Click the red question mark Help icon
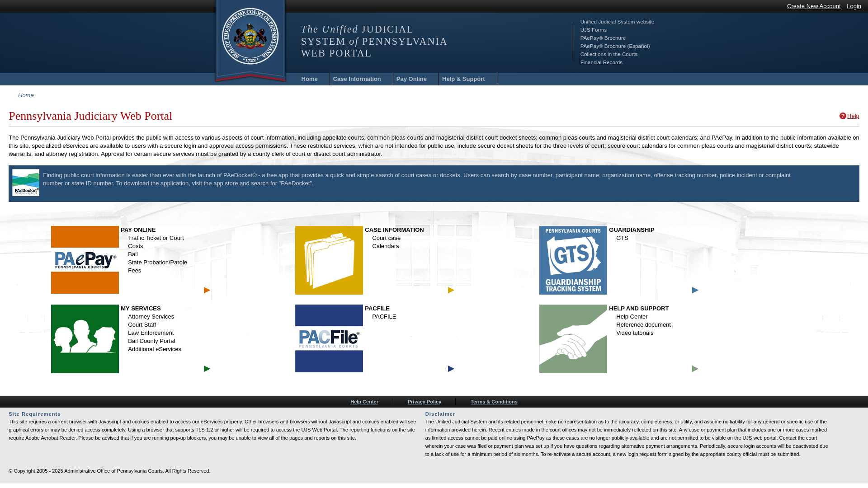Image resolution: width=868 pixels, height=488 pixels. [x=843, y=116]
